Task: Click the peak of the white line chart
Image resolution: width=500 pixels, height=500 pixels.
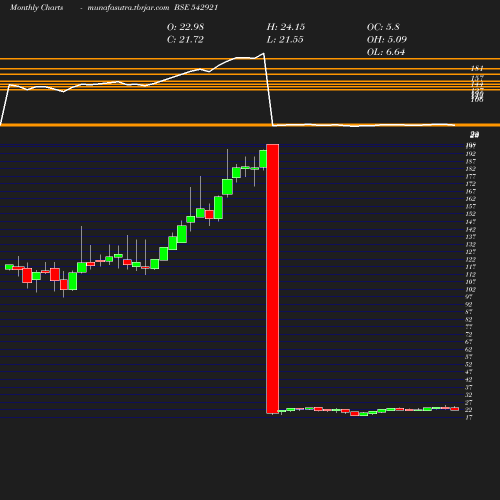Action: pyautogui.click(x=264, y=53)
